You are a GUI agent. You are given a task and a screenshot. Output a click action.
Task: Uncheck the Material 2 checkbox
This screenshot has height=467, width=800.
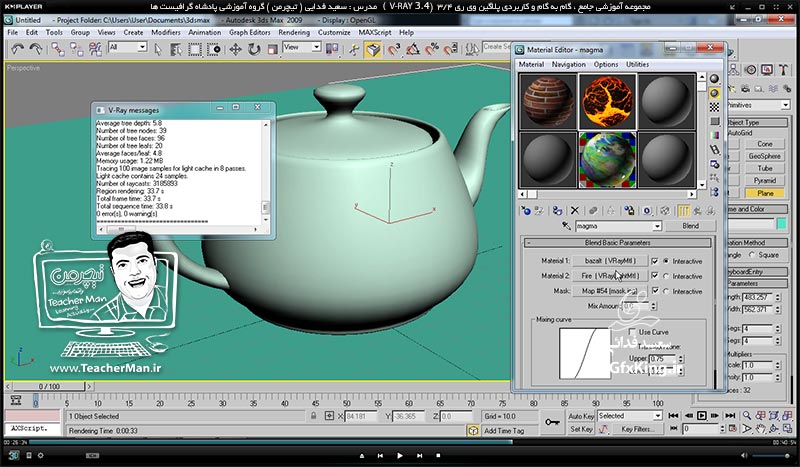[x=655, y=276]
